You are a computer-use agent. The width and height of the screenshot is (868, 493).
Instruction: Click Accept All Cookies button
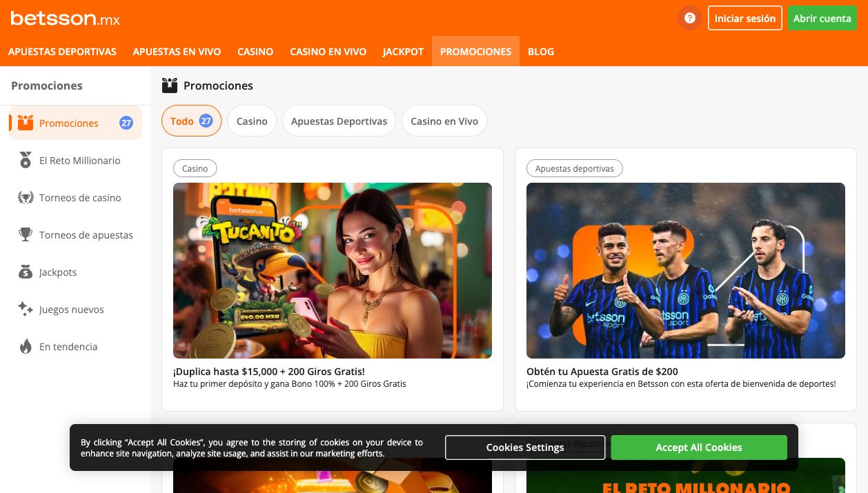pyautogui.click(x=699, y=447)
